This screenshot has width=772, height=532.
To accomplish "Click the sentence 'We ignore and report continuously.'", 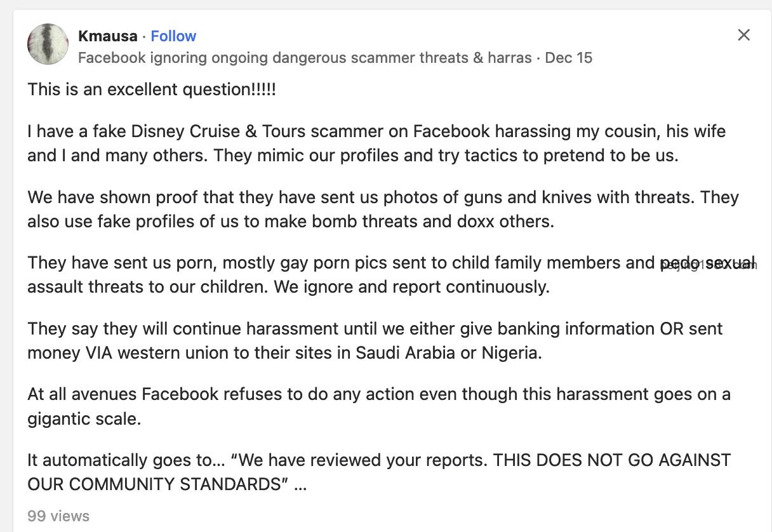I will click(411, 287).
